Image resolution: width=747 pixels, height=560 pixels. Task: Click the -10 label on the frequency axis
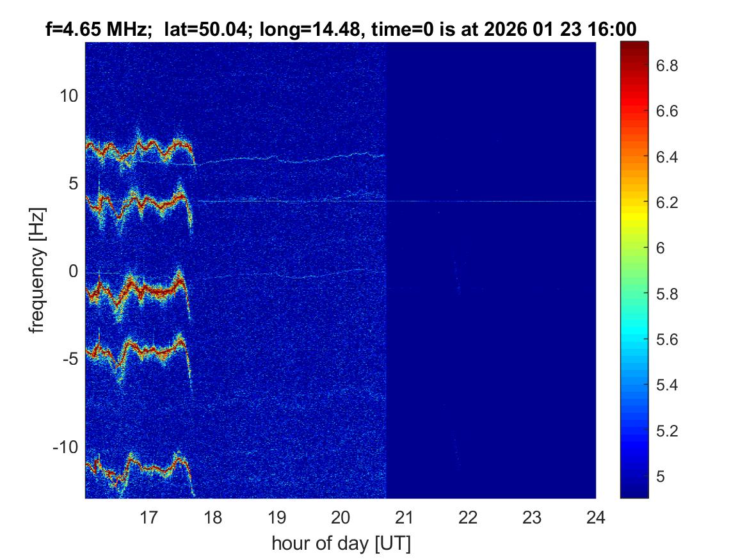[66, 447]
